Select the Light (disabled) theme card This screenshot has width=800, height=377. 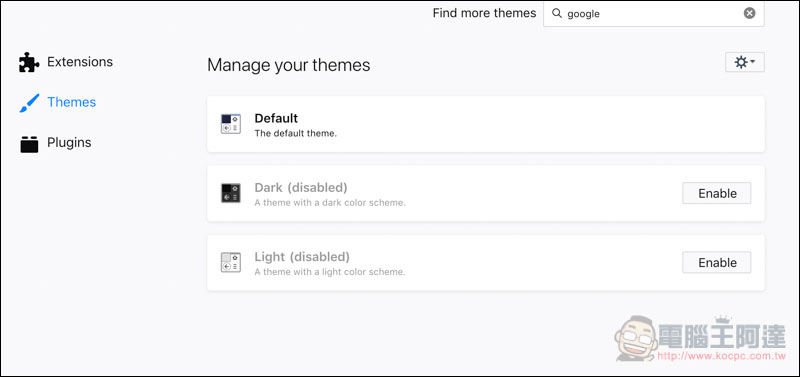click(x=486, y=263)
